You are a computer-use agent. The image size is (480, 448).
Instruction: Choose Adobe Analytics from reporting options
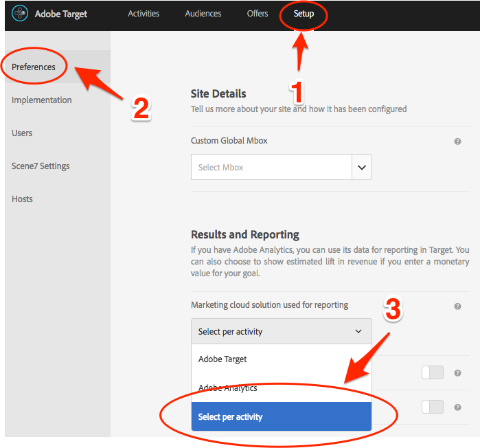click(282, 388)
